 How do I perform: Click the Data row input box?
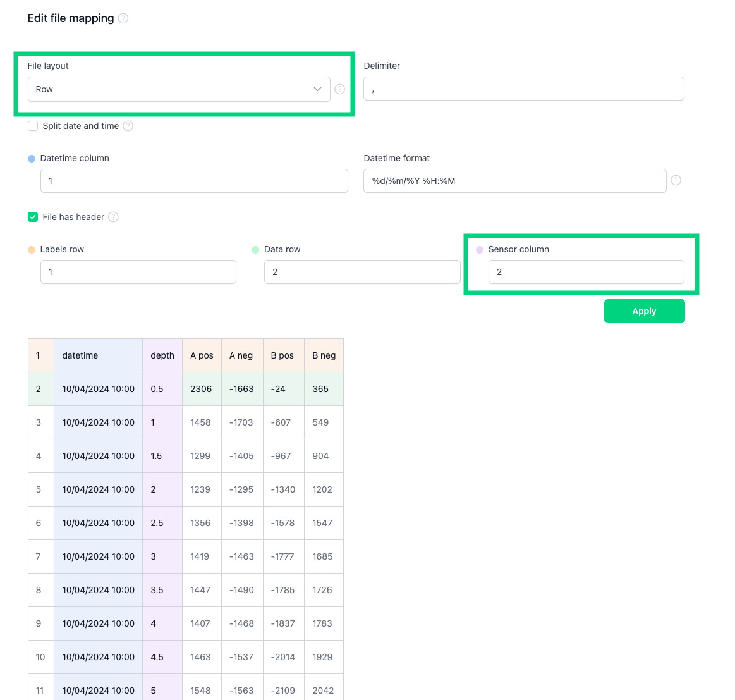[361, 272]
